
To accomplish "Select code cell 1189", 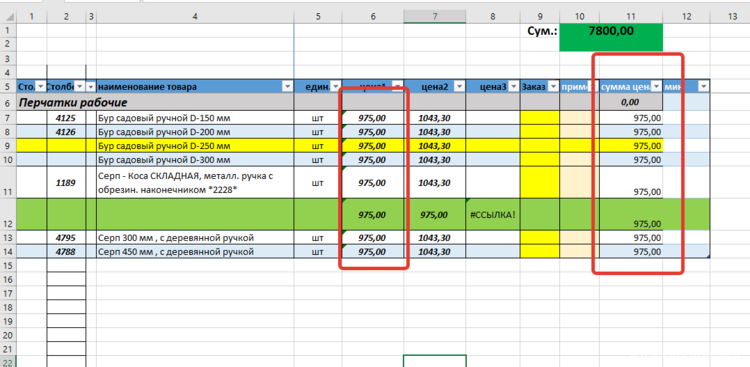I will coord(66,182).
